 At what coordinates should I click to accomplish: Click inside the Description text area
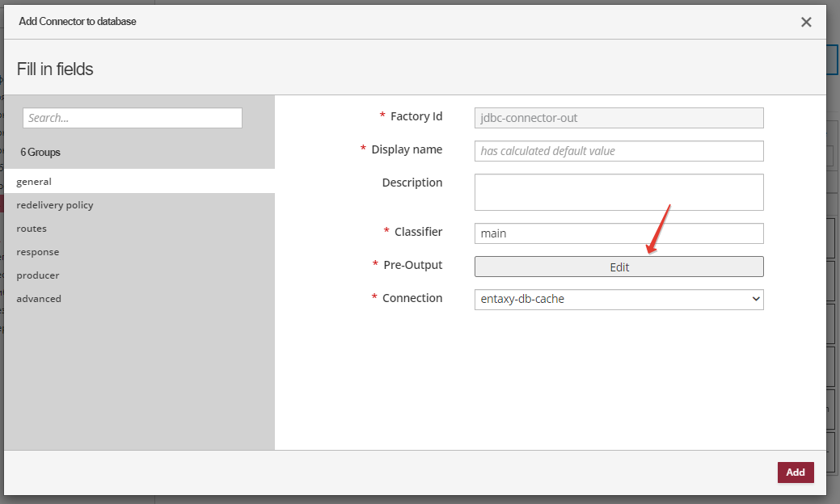618,192
